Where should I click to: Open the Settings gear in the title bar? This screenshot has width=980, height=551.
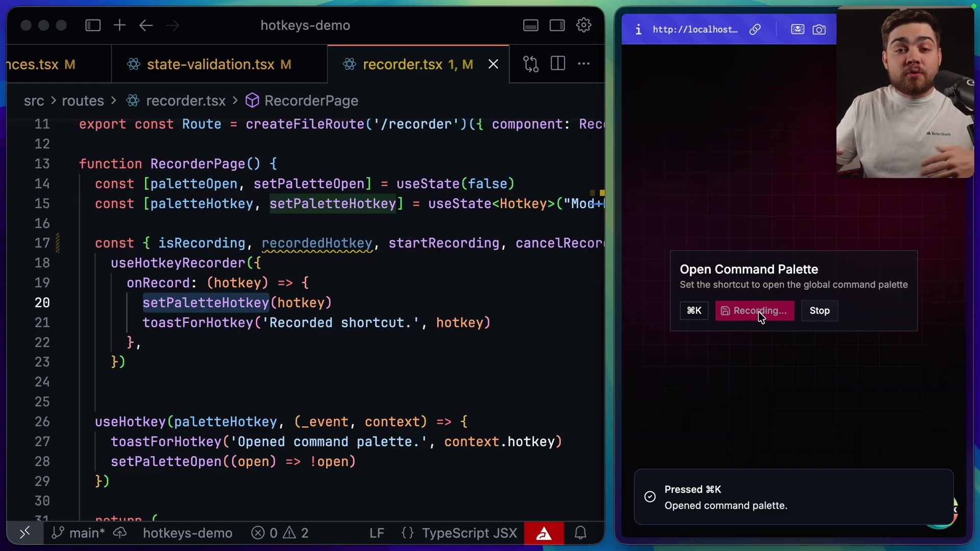point(583,25)
